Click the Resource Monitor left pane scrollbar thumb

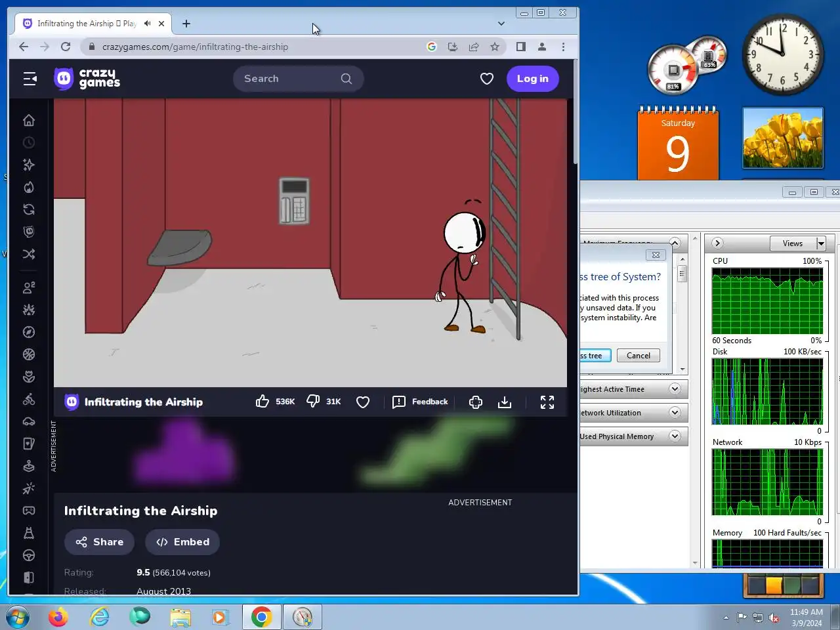click(682, 274)
